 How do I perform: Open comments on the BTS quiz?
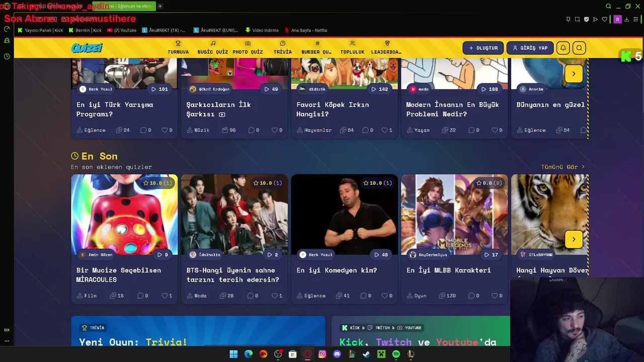pyautogui.click(x=250, y=296)
